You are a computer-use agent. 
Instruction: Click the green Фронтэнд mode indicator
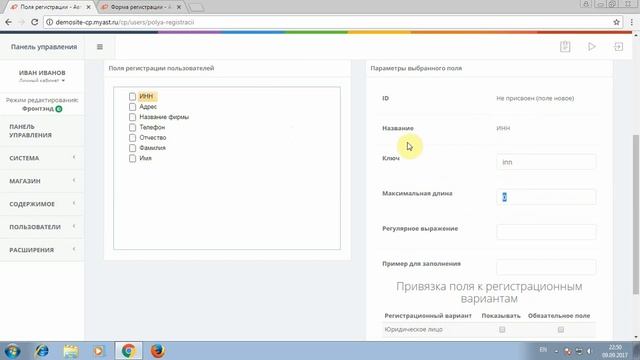(x=59, y=109)
